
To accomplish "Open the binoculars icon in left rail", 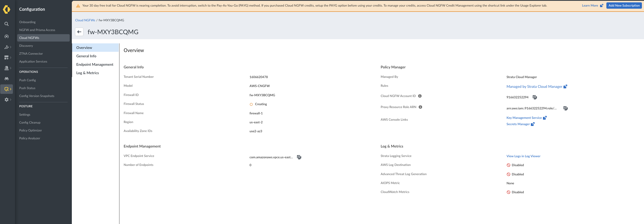I will [x=7, y=79].
